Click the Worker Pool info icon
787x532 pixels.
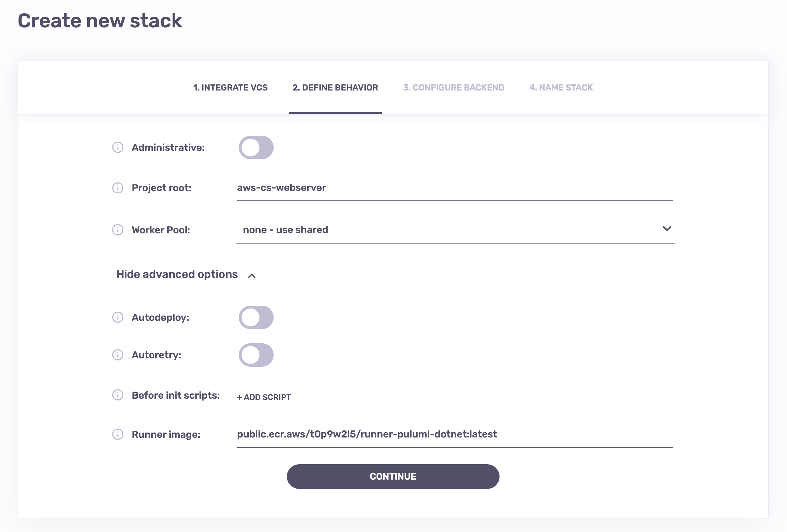click(x=117, y=230)
